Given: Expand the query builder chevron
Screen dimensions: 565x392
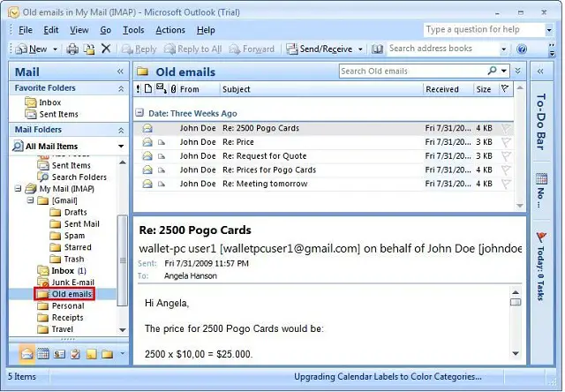Looking at the screenshot, I should click(518, 71).
